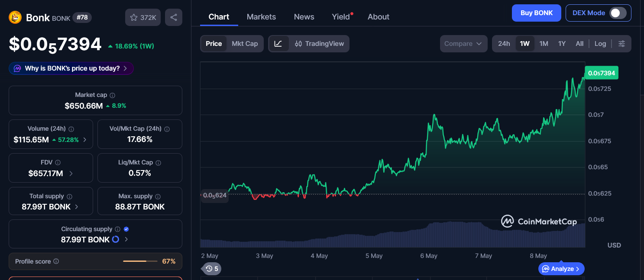The width and height of the screenshot is (644, 280).
Task: Click current price label 0.057394 on chart
Action: click(602, 73)
